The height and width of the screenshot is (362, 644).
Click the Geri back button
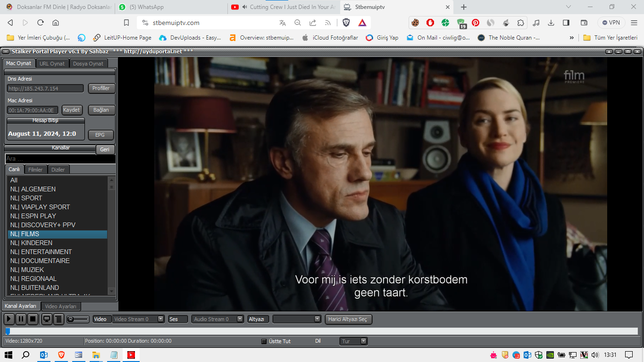coord(105,149)
